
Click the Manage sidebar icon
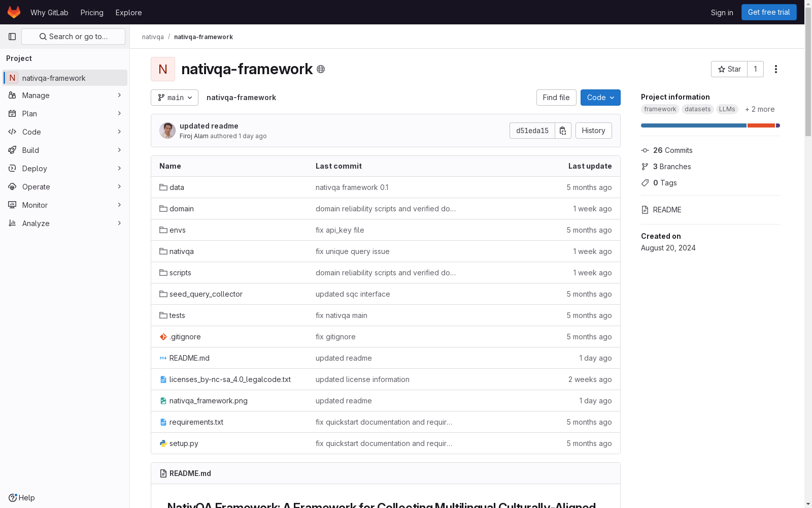[x=12, y=96]
